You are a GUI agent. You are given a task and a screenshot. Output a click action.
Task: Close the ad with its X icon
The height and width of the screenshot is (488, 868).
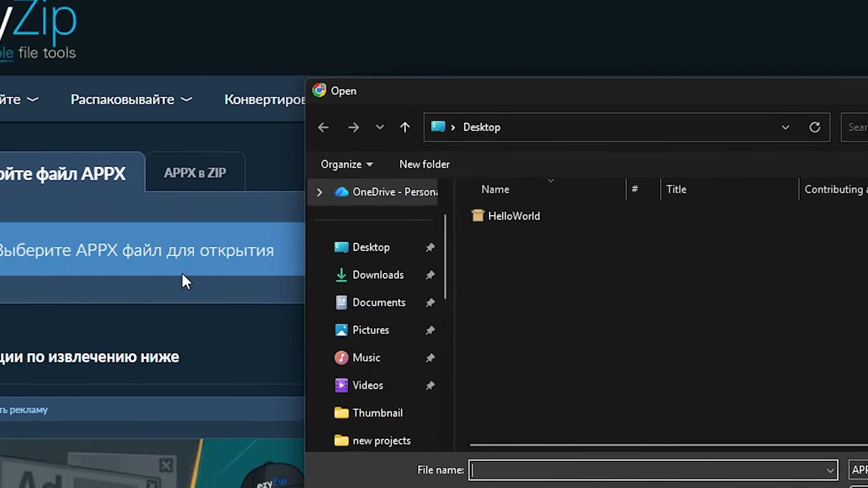point(166,465)
